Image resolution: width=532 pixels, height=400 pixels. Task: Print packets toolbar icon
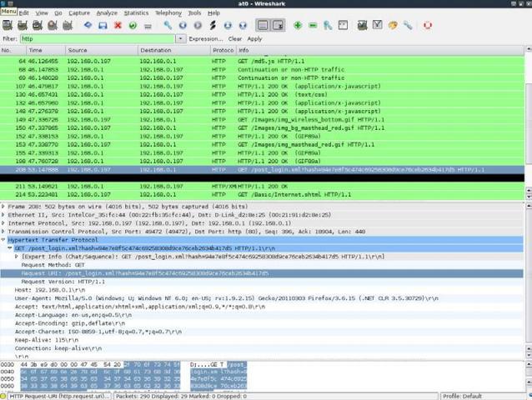point(148,26)
